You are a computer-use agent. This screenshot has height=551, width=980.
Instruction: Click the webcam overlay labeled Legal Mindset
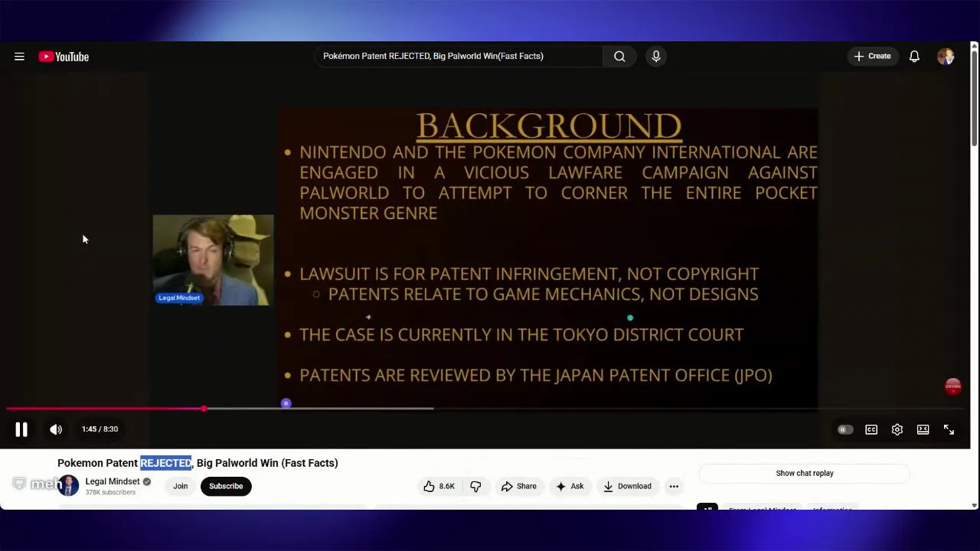tap(213, 260)
